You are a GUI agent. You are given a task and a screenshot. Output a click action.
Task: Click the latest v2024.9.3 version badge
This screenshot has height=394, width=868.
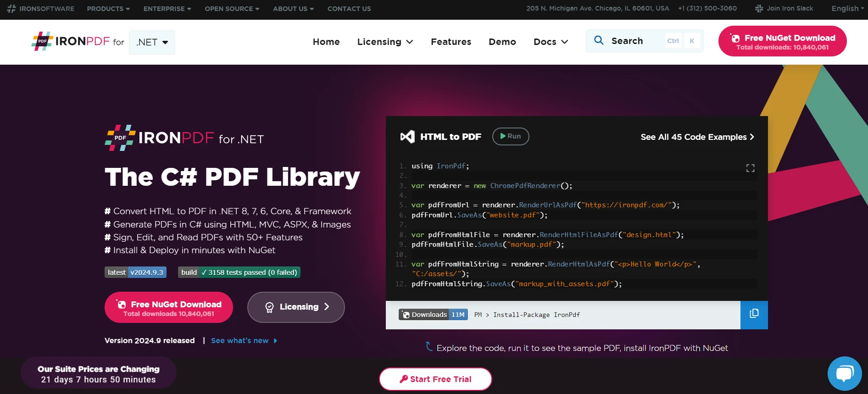(x=135, y=272)
